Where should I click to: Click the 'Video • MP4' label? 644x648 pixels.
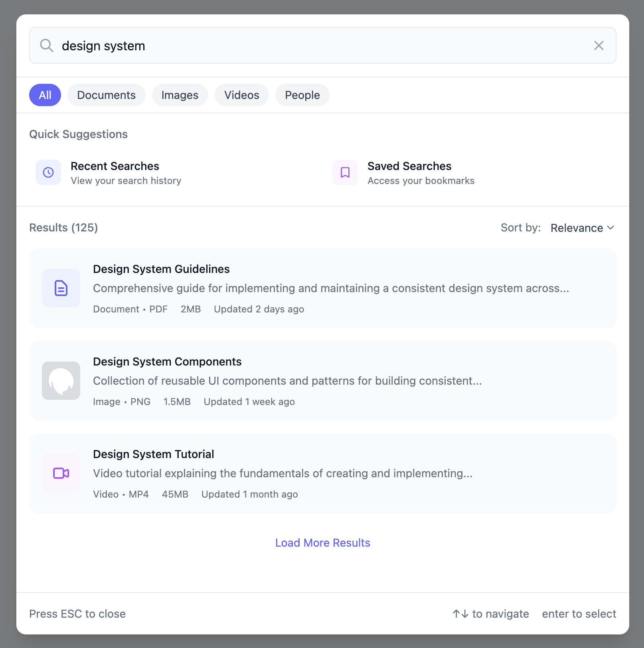121,494
